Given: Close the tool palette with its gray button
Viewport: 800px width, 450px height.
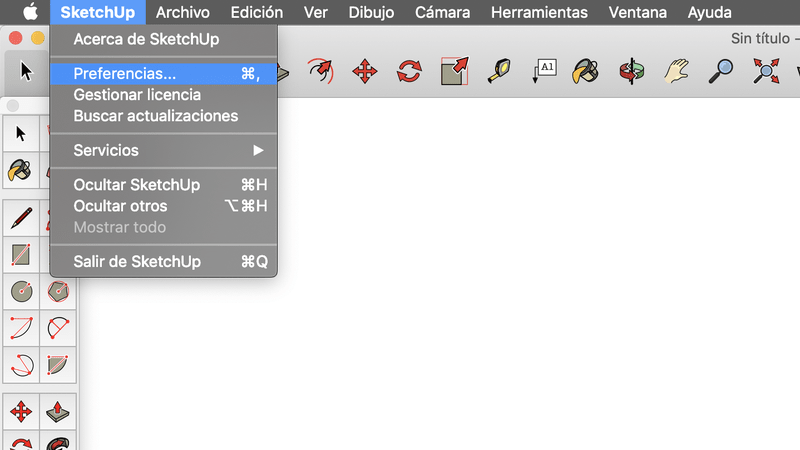Looking at the screenshot, I should [13, 106].
